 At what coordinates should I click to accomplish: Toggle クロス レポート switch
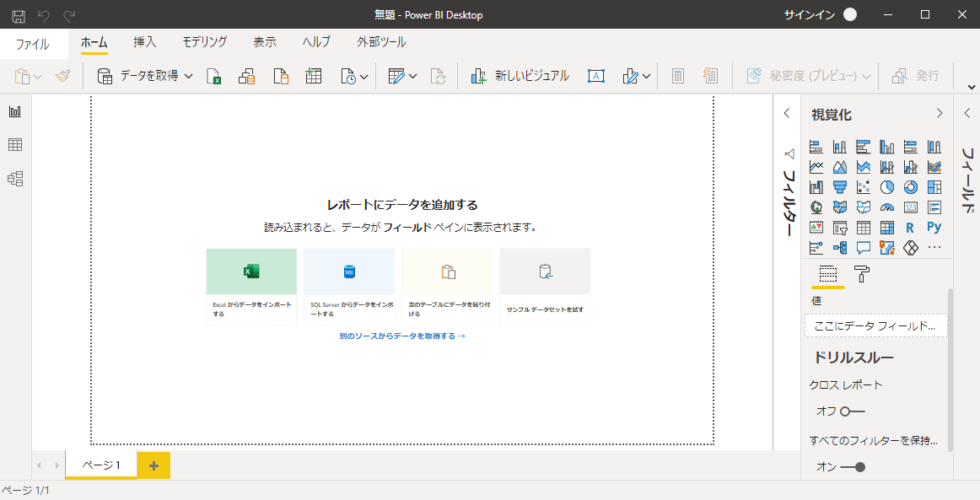tap(853, 411)
